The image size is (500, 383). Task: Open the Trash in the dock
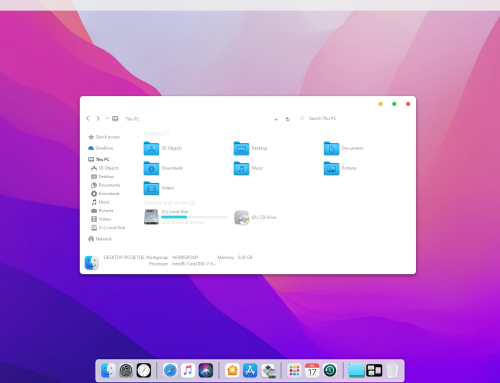(x=392, y=370)
